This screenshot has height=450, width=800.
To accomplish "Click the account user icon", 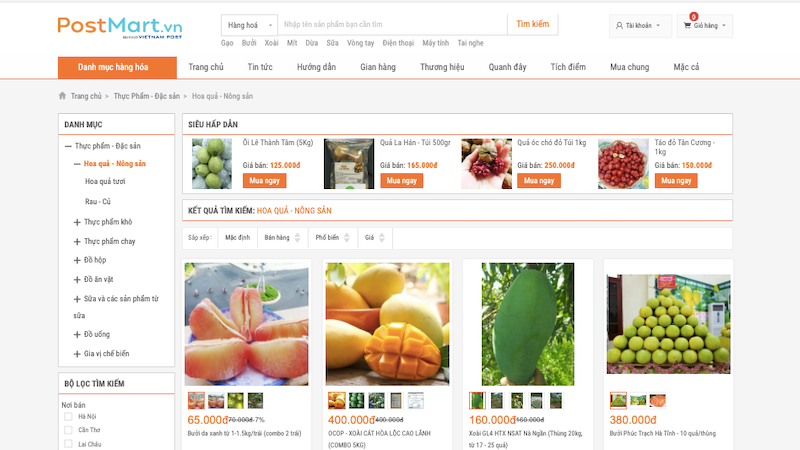I will click(619, 25).
